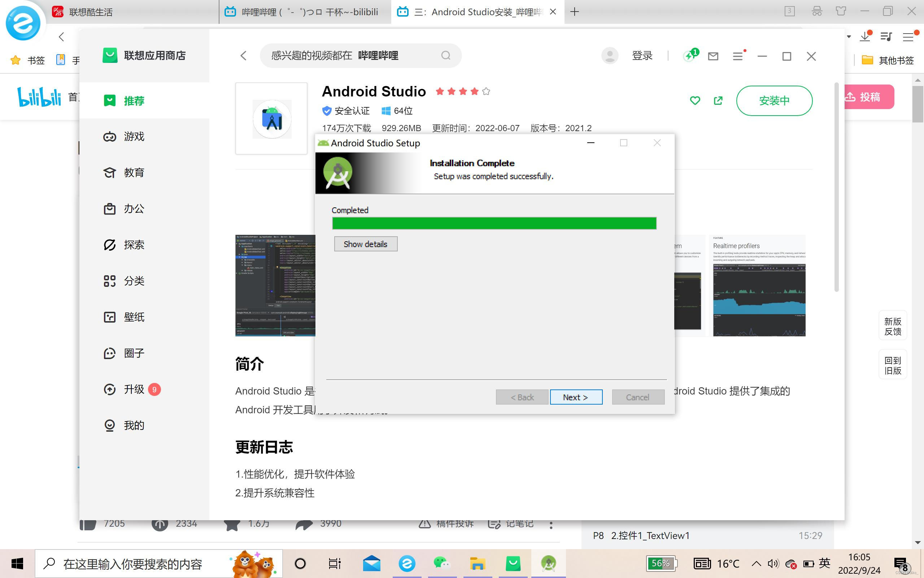
Task: Select 教育 in the app store sidebar
Action: (144, 172)
